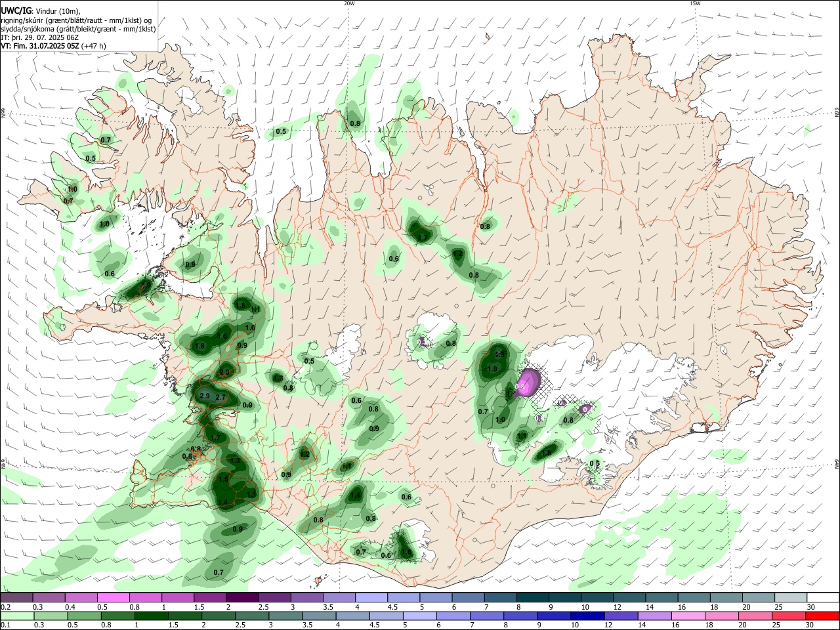Screen dimensions: 840x630
Task: Select bottom-row darkest green swatch between 1 and 1.5
Action: click(152, 616)
